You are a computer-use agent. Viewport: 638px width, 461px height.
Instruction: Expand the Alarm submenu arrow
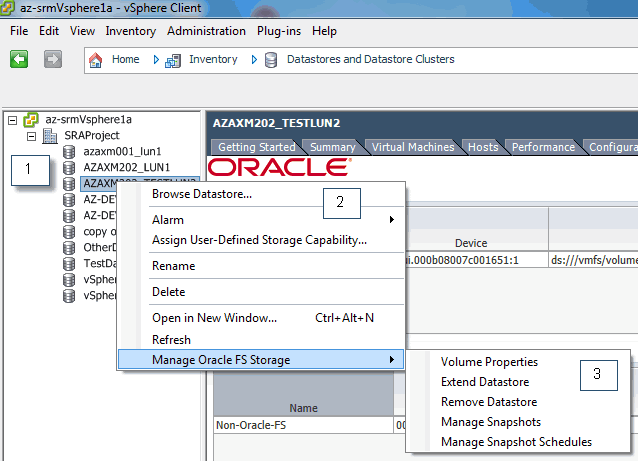click(391, 220)
